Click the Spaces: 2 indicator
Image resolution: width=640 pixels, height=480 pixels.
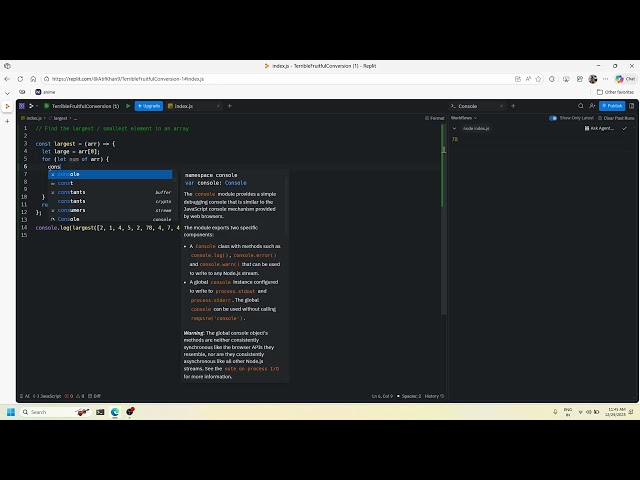click(x=411, y=396)
